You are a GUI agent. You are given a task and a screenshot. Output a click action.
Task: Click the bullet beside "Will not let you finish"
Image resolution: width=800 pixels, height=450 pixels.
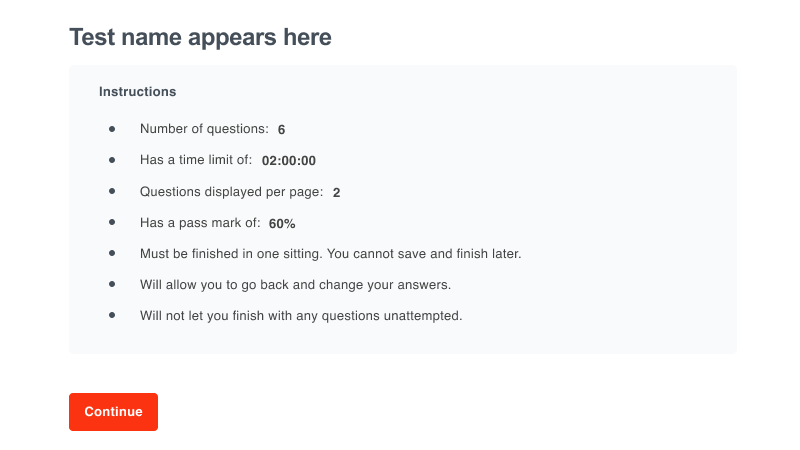click(113, 315)
